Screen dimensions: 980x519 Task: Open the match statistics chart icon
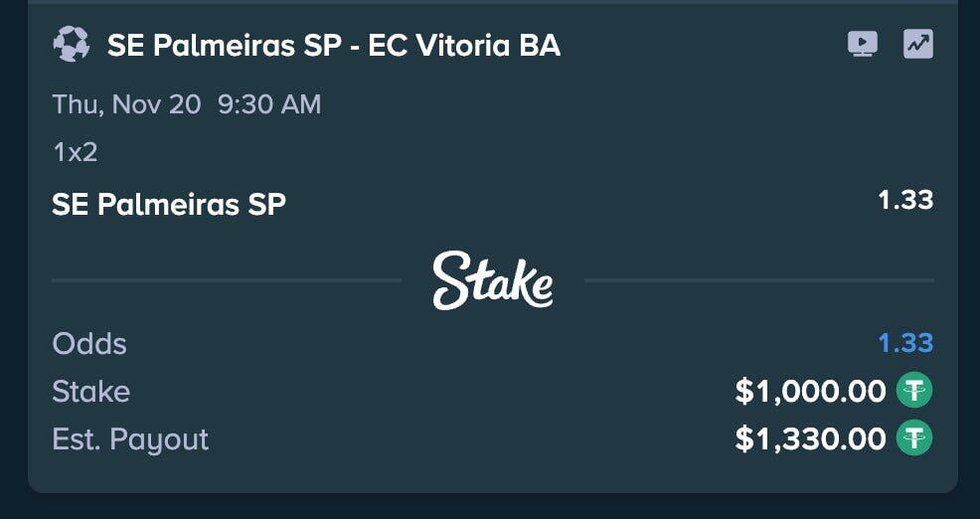coord(917,45)
